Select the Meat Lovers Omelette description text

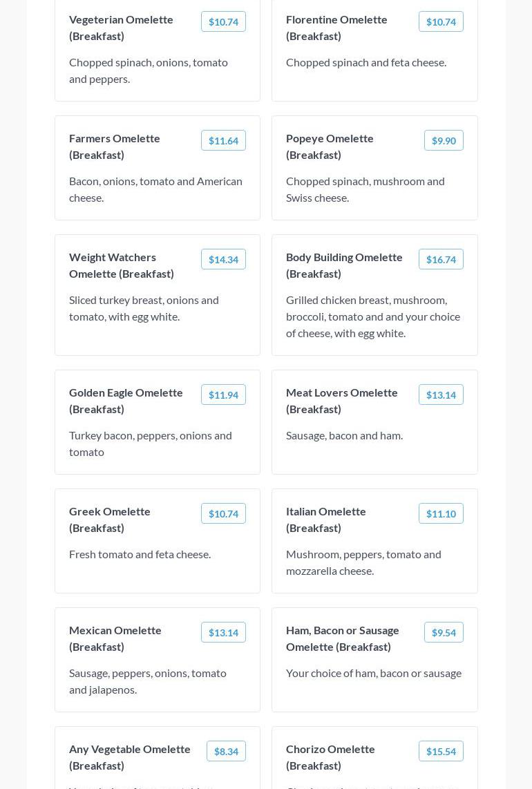[x=344, y=435]
